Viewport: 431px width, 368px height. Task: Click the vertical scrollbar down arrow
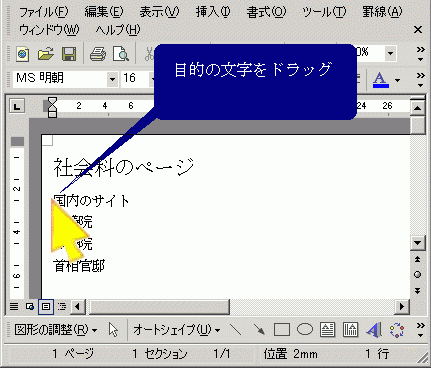pos(417,243)
